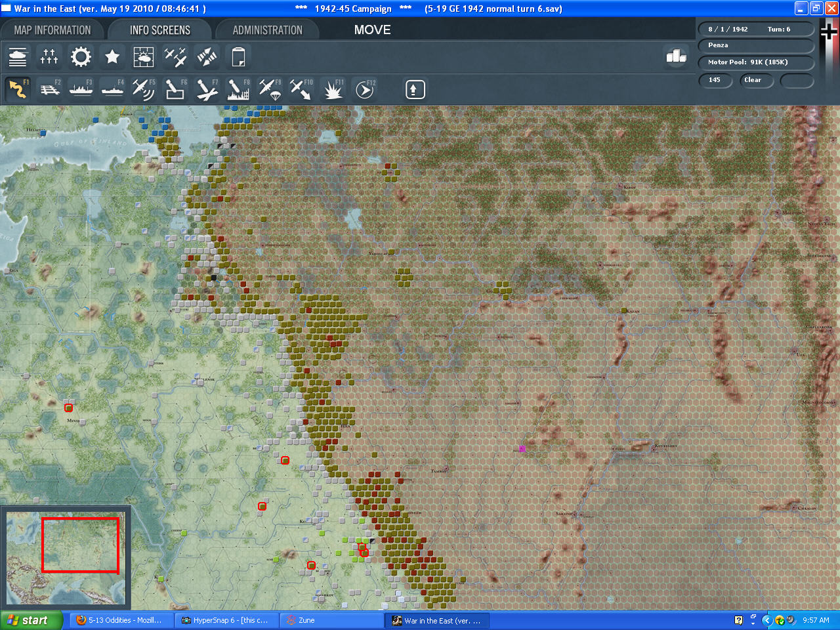840x630 pixels.
Task: Click the losses screen crosses icon
Action: [49, 57]
